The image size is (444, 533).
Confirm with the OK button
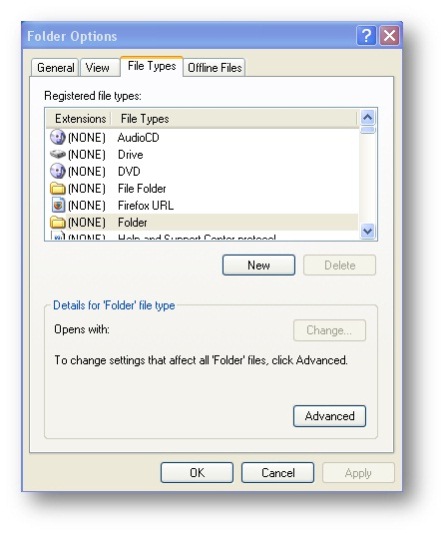[x=197, y=472]
